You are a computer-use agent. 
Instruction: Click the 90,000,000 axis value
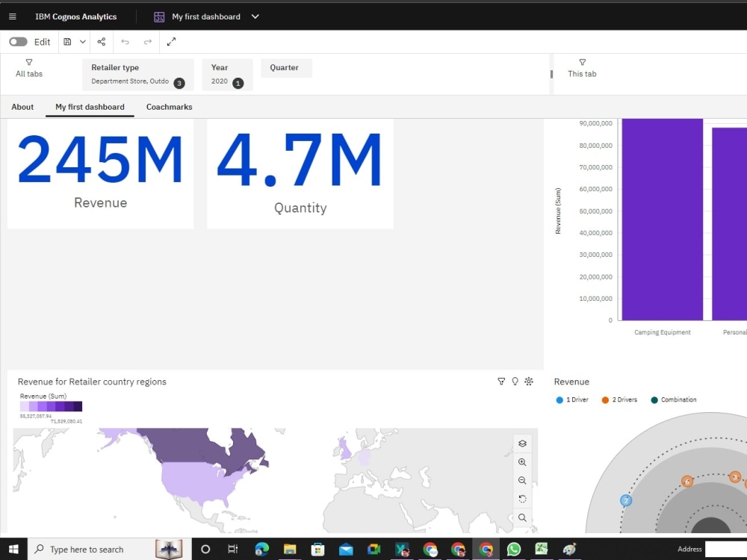tap(595, 123)
